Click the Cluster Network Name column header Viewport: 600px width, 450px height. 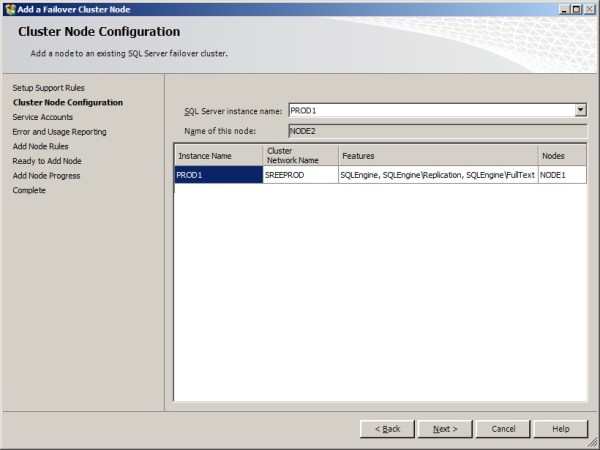pos(299,156)
